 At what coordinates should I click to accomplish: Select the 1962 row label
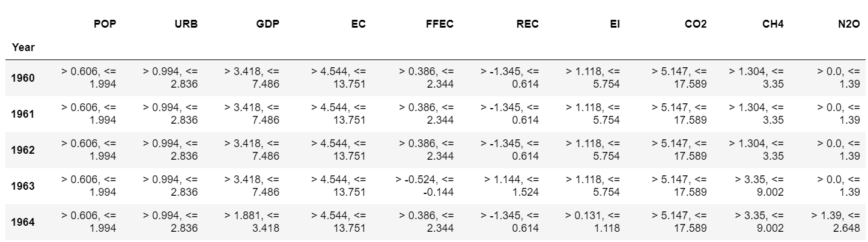tap(23, 150)
